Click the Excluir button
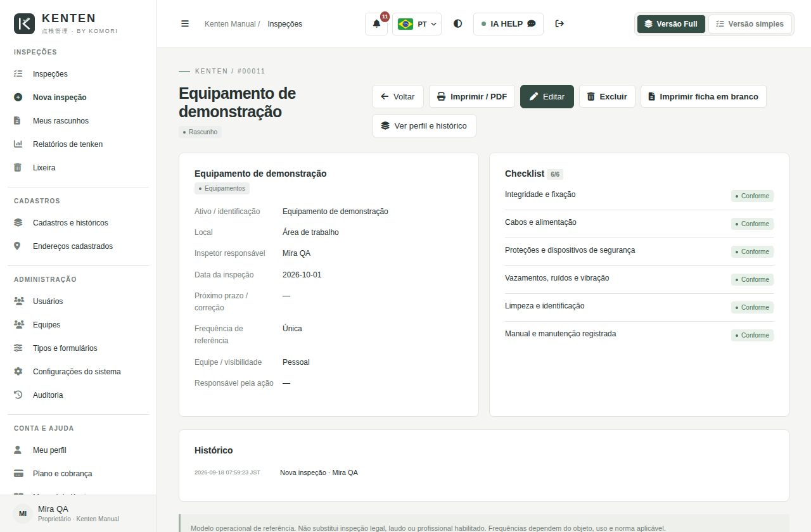 (607, 97)
